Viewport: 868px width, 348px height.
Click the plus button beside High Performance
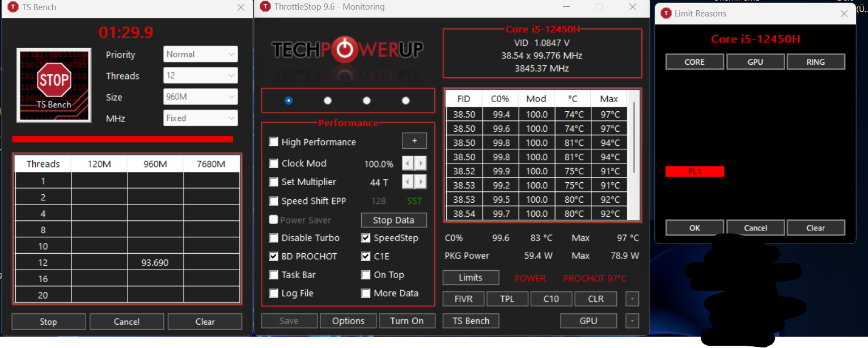coord(414,141)
